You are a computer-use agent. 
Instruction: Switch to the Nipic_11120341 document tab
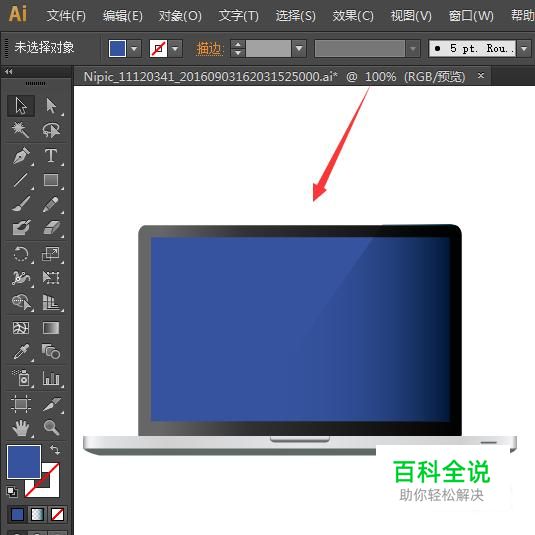tap(274, 76)
